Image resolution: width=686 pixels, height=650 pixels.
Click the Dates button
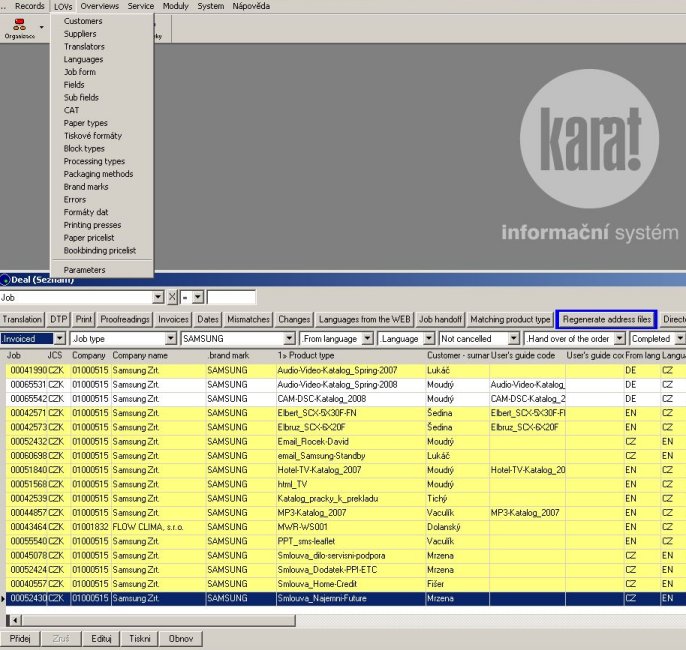(208, 319)
